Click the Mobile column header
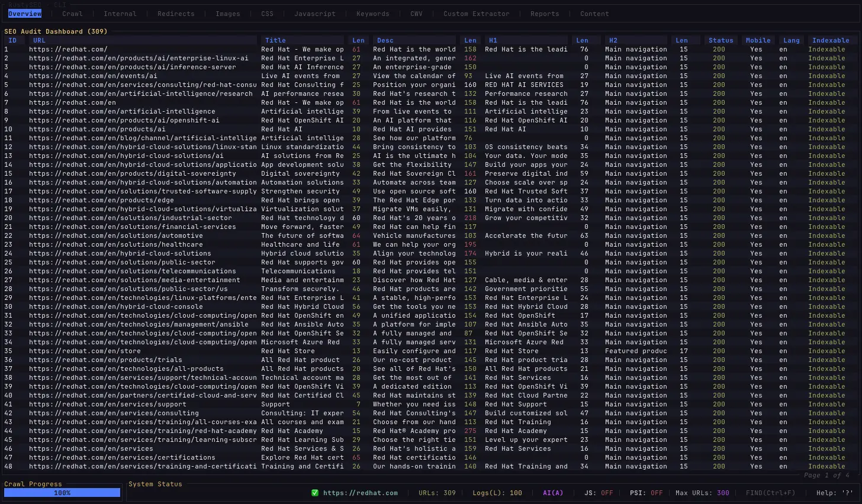862x504 pixels. [x=758, y=40]
